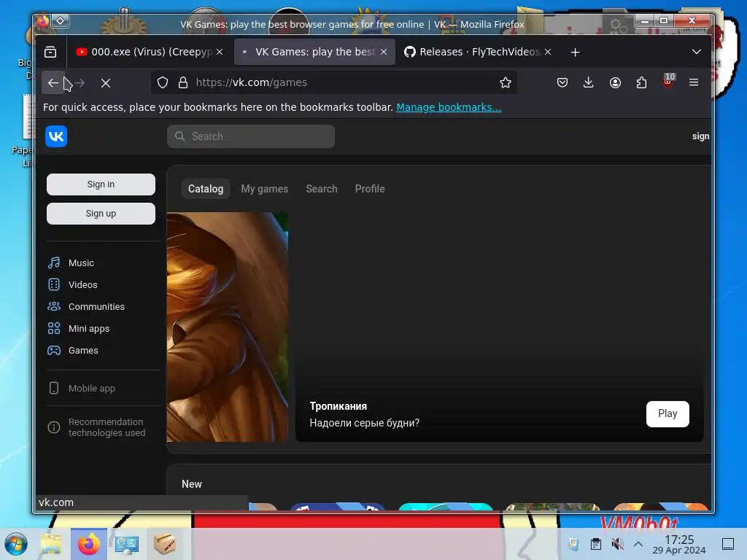Switch to the My games tab
Image resolution: width=747 pixels, height=560 pixels.
tap(264, 189)
